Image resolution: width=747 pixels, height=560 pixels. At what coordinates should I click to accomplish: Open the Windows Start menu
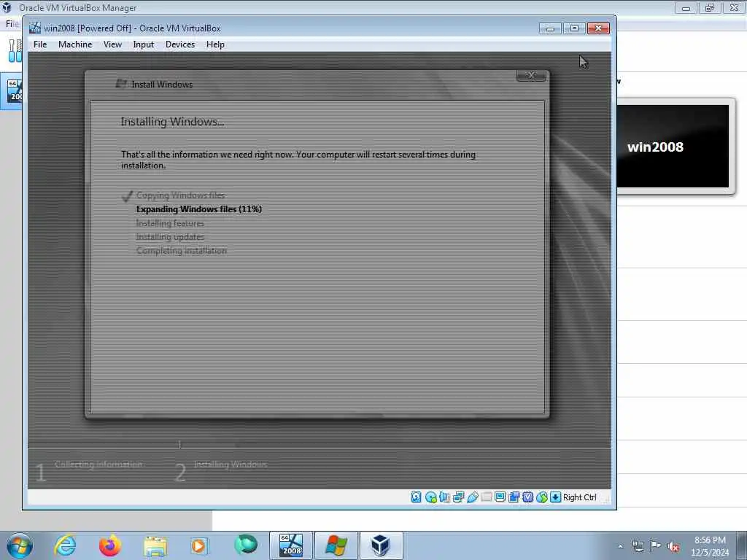20,545
